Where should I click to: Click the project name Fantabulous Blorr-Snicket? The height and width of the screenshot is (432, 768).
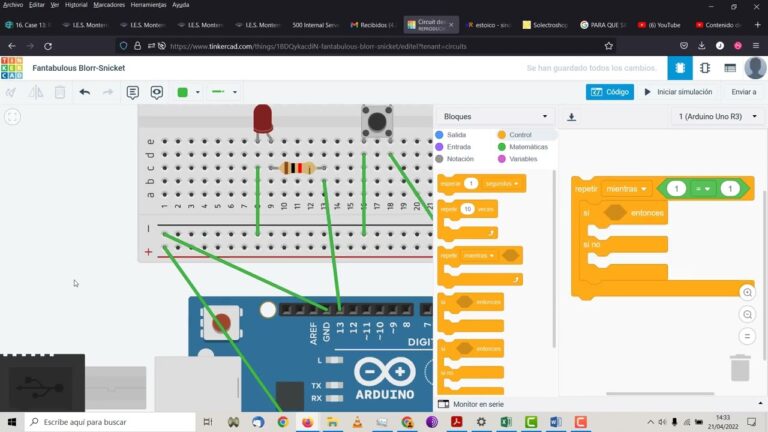tap(79, 68)
